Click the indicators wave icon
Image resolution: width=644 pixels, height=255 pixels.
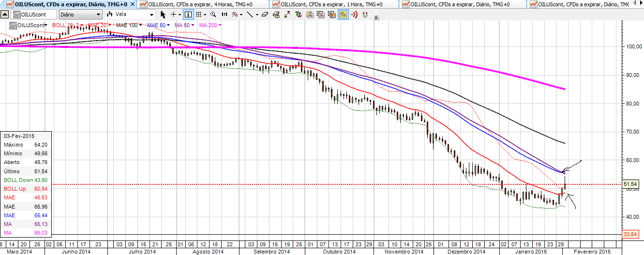click(235, 15)
